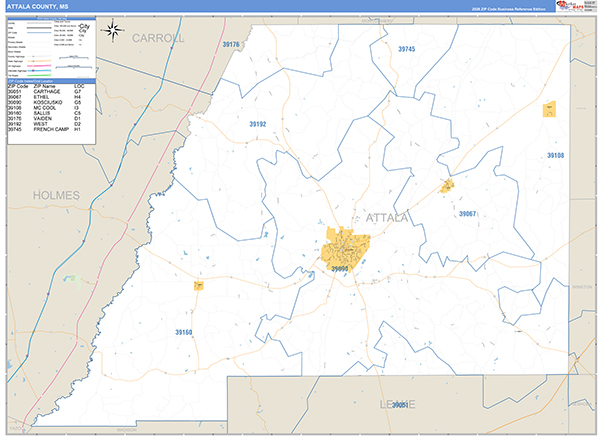Click the ZIP Code Index header bar
The height and width of the screenshot is (436, 600).
click(50, 81)
